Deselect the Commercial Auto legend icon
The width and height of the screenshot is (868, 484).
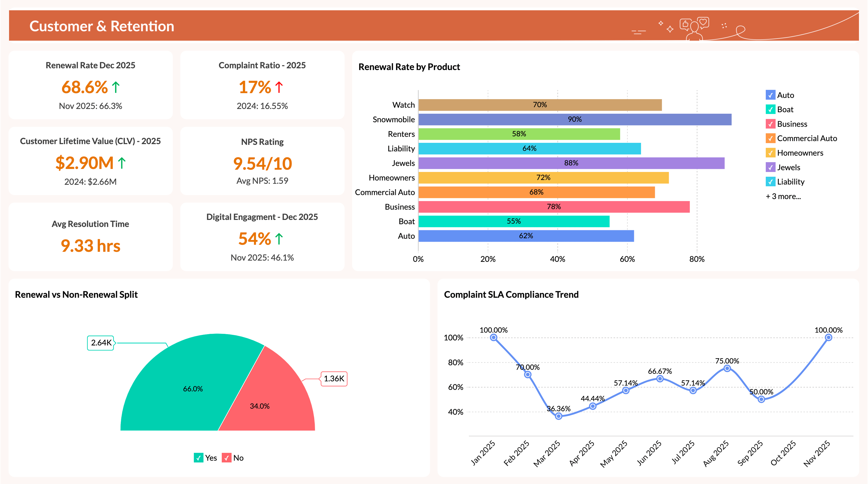[770, 138]
